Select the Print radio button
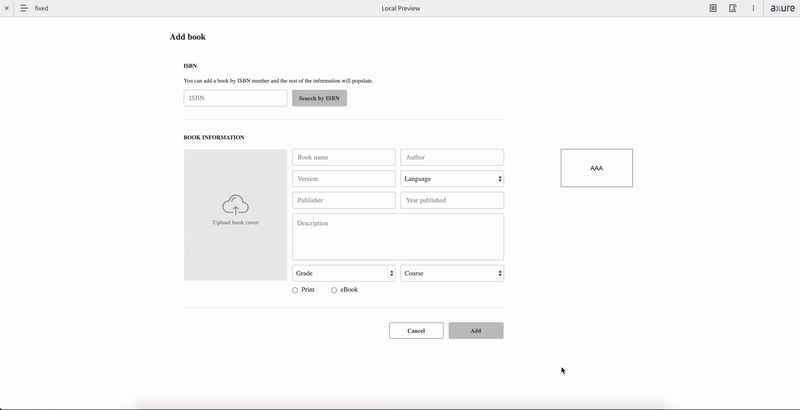This screenshot has width=800, height=410. [295, 290]
